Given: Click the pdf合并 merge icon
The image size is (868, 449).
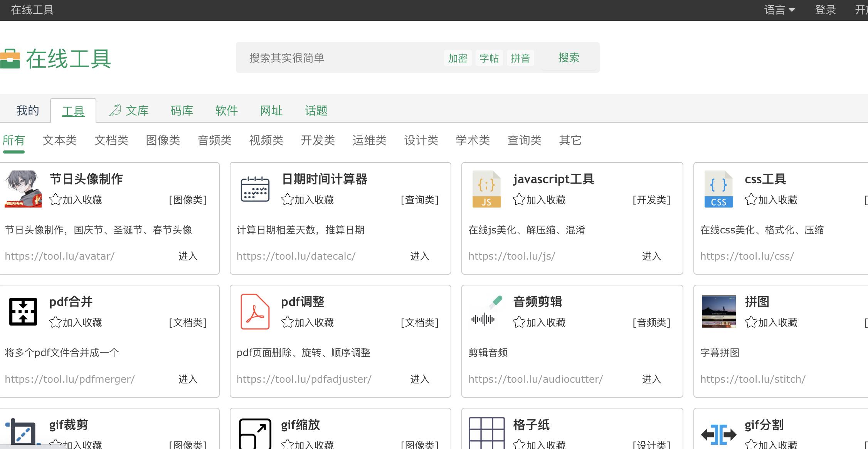Looking at the screenshot, I should (x=23, y=311).
